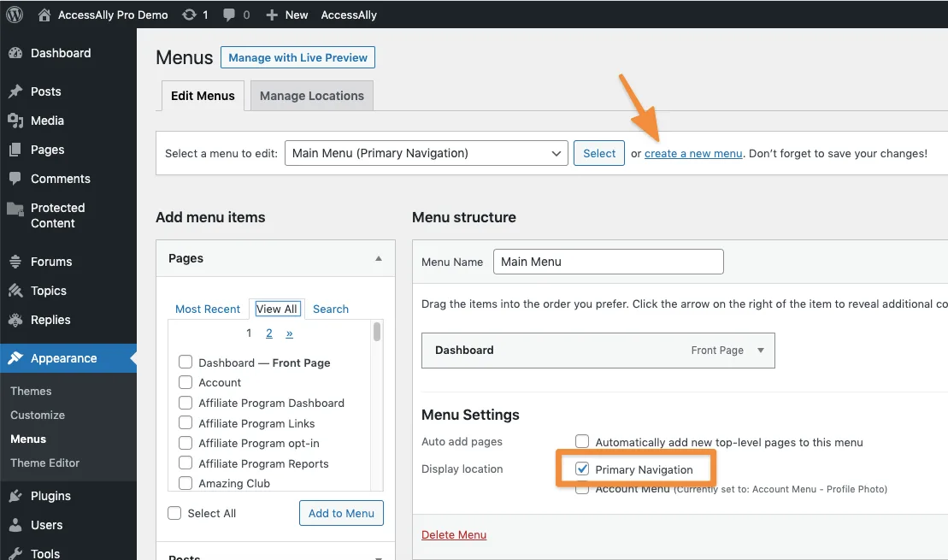Enable automatically add new top-level pages
The image size is (948, 560).
583,442
